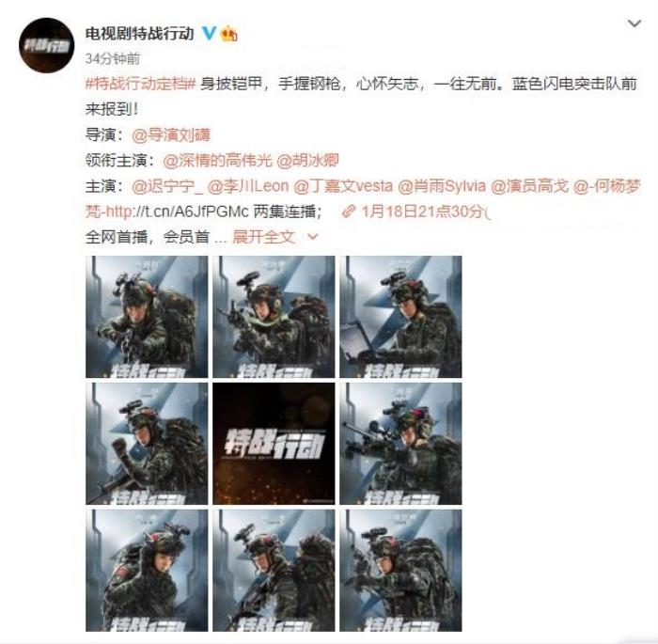Open the raised-fist soldier poster thumbnail
Viewport: 658px width, 644px height.
point(147,444)
